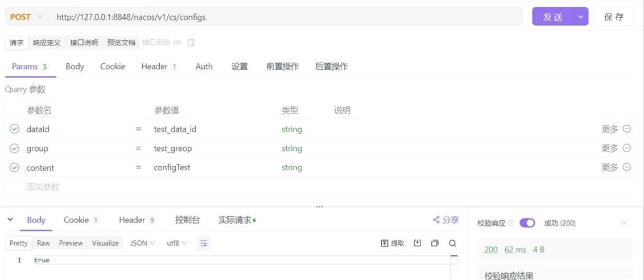Download the response body with save icon

click(x=417, y=243)
